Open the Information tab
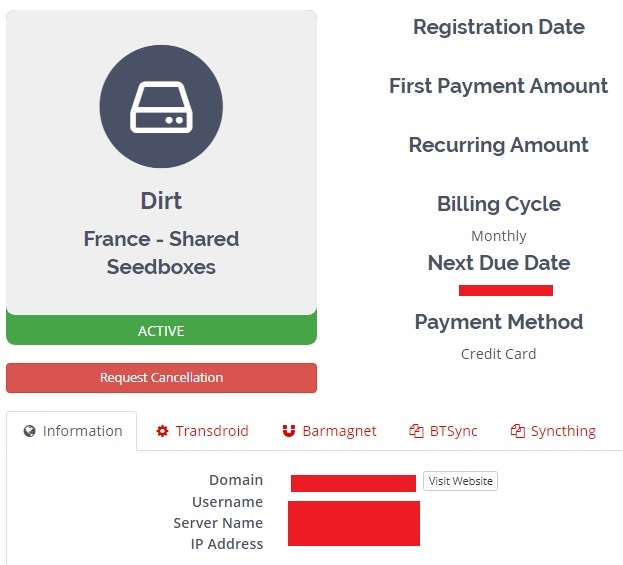Viewport: 623px width, 565px height. click(72, 431)
